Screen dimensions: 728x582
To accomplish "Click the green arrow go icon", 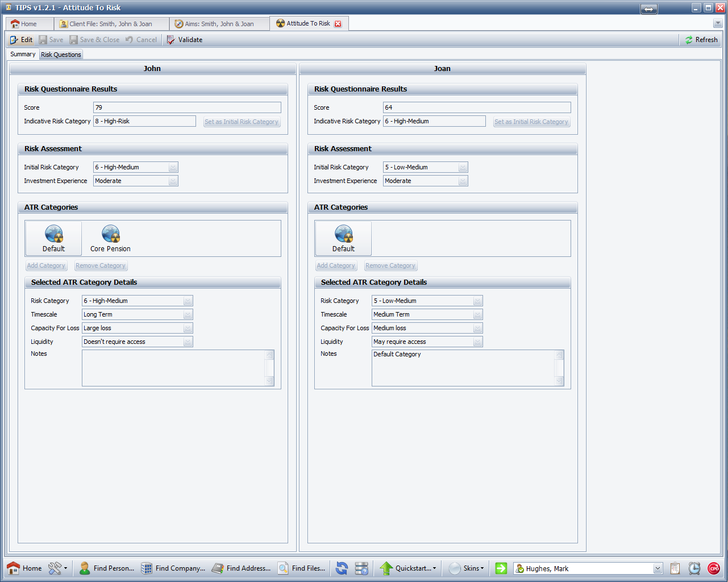I will pyautogui.click(x=501, y=568).
